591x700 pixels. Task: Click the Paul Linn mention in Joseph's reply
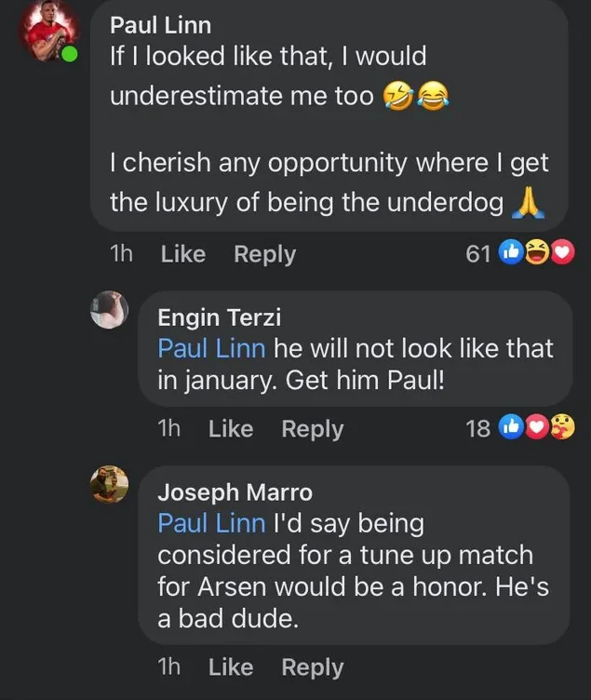pos(211,524)
